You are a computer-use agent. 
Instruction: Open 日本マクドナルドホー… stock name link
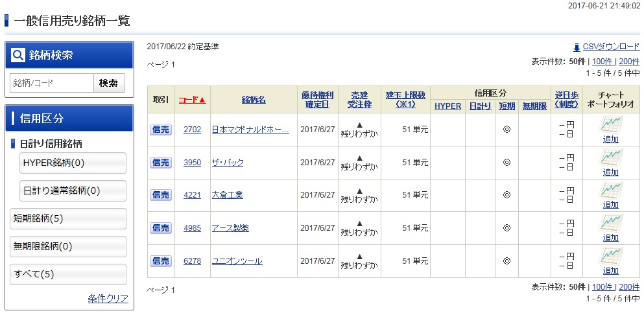tap(250, 130)
